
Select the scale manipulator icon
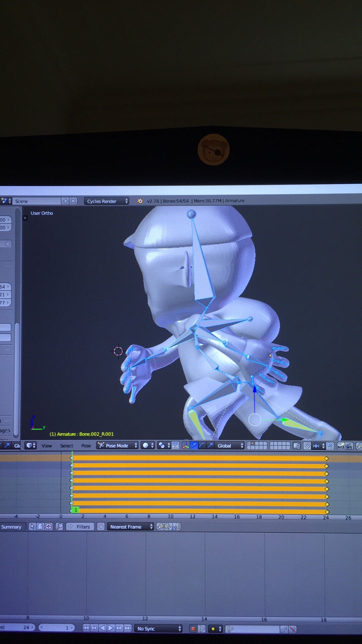tap(210, 445)
